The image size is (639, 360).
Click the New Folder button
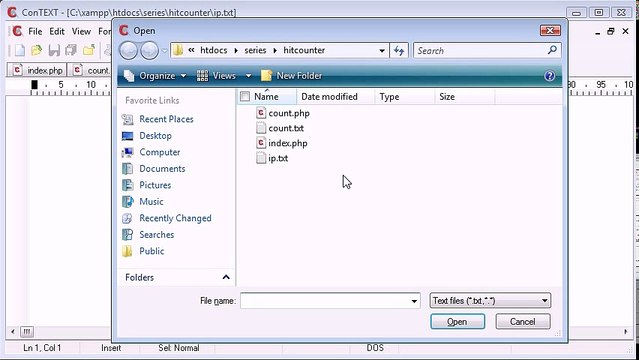(291, 76)
